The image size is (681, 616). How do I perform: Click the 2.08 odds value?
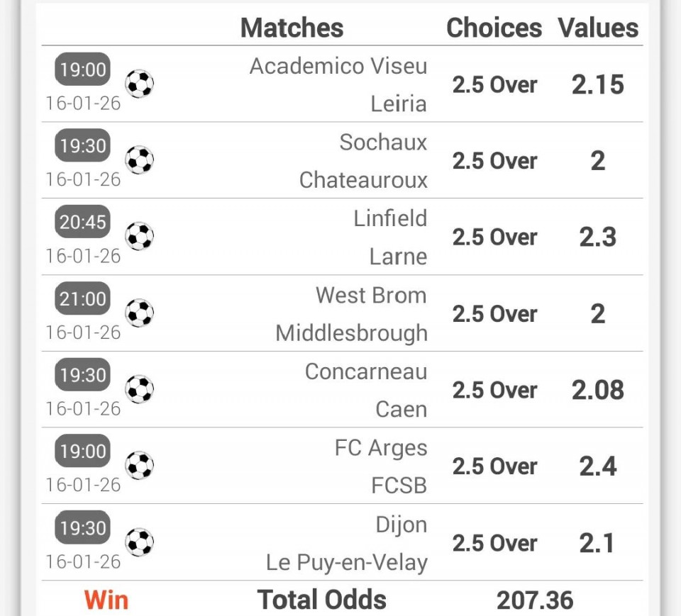598,390
